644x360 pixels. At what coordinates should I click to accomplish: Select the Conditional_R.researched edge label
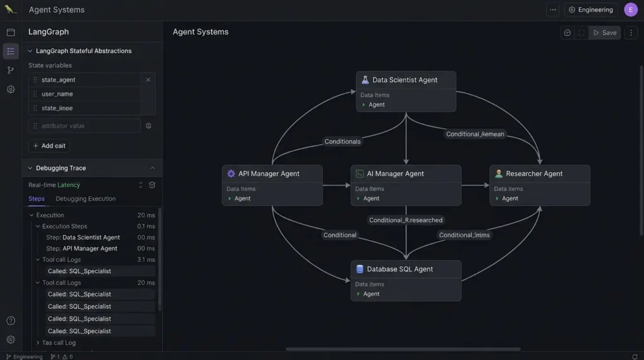[x=406, y=220]
